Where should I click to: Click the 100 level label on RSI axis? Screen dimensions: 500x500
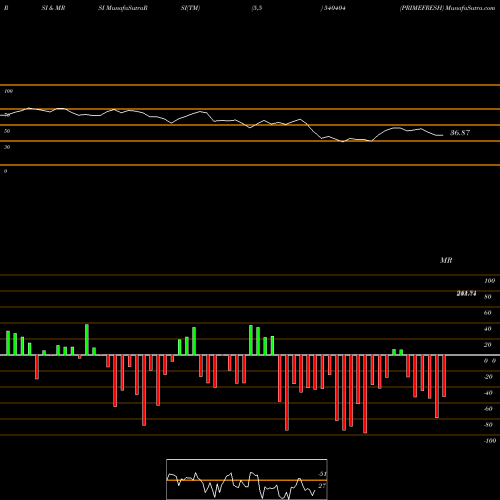(x=8, y=91)
